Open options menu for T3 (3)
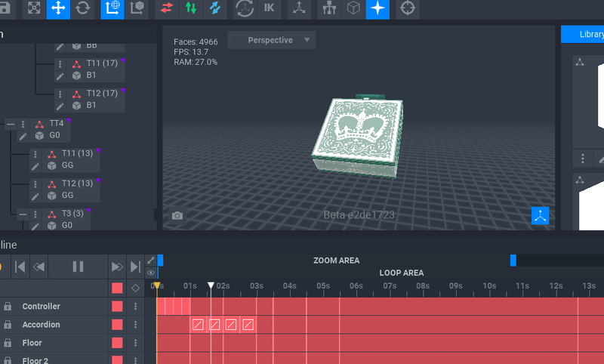The height and width of the screenshot is (364, 604). point(35,214)
